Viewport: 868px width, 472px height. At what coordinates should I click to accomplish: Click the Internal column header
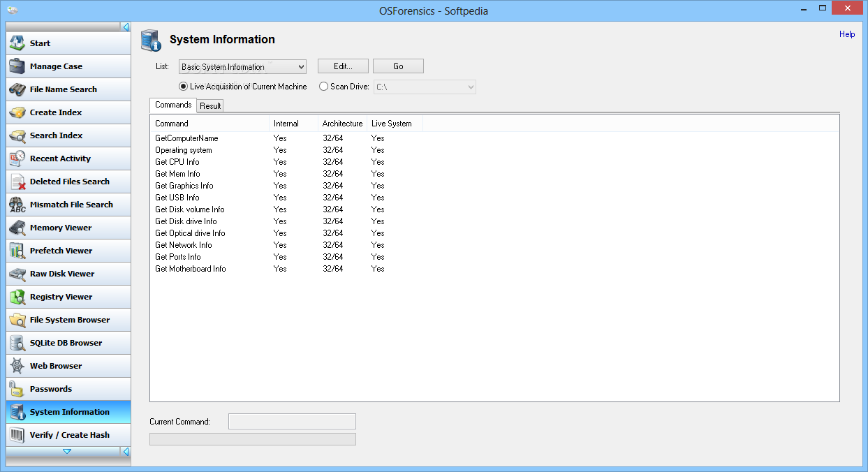pyautogui.click(x=294, y=124)
